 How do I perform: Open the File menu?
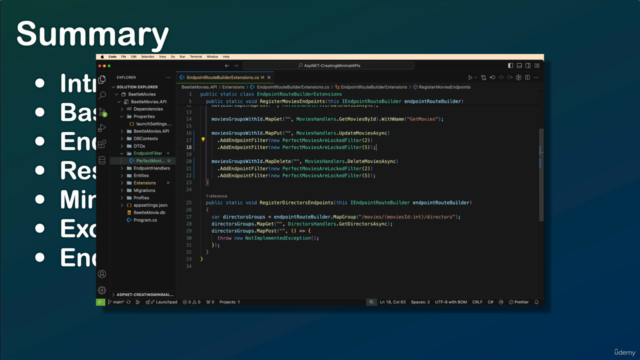coord(123,57)
